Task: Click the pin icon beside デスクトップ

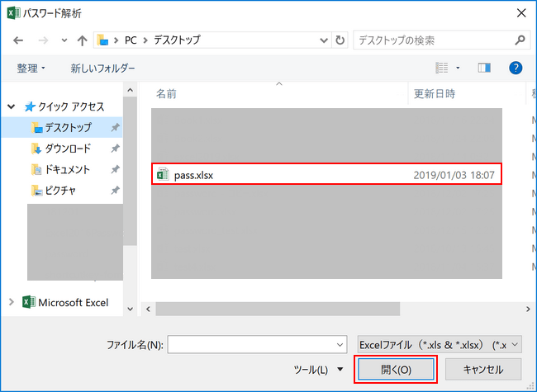Action: pyautogui.click(x=115, y=128)
